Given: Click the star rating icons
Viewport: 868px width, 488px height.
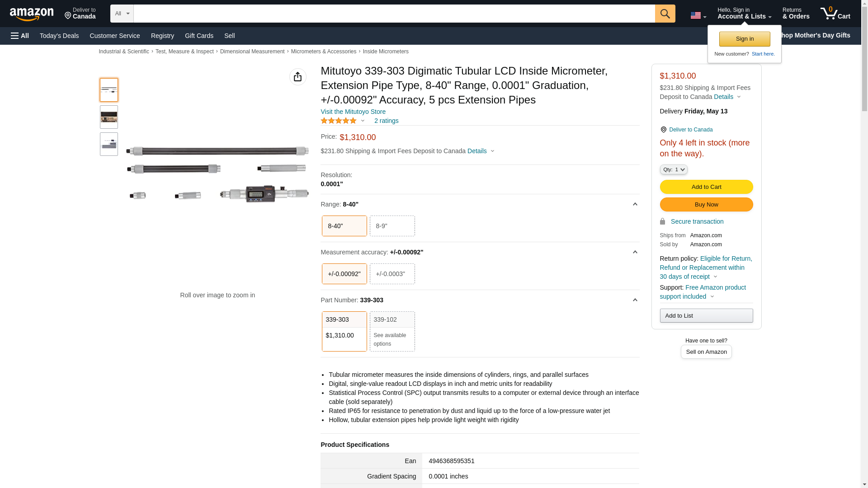Looking at the screenshot, I should pyautogui.click(x=339, y=121).
